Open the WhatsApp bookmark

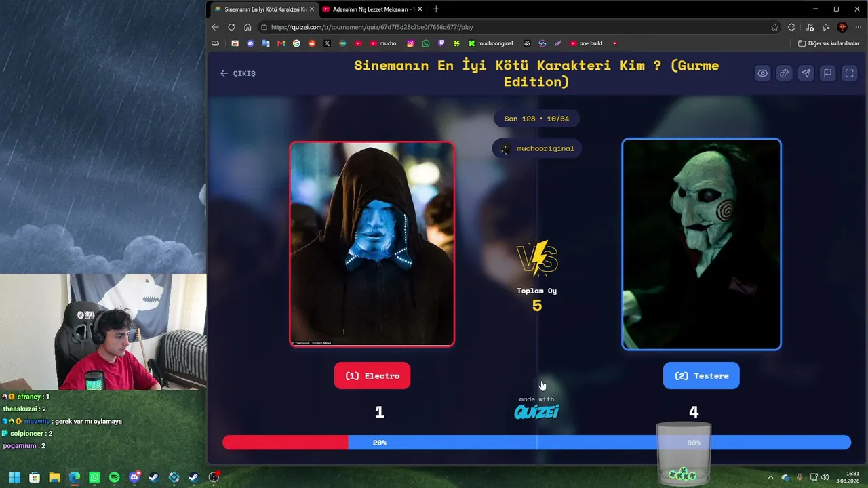[426, 43]
